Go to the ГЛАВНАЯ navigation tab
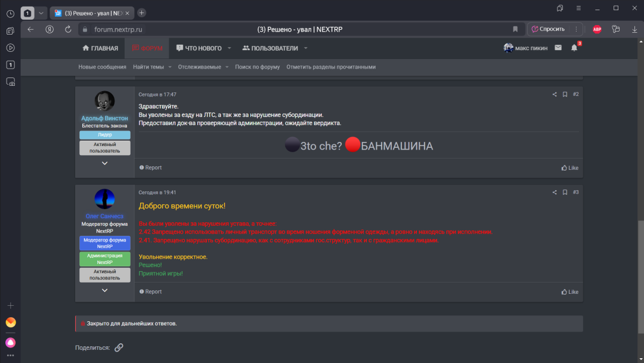Screen dimensions: 644x363 [x=100, y=48]
